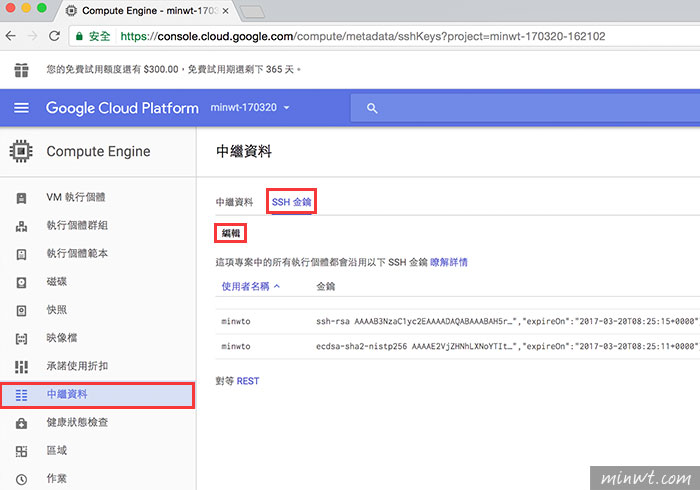This screenshot has height=490, width=700.
Task: Go forward with the browser forward arrow
Action: 33,36
